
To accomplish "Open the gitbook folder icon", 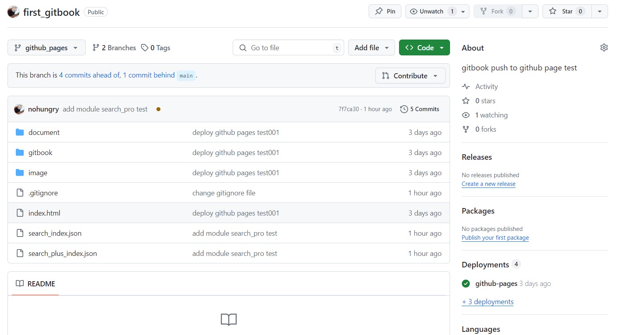I will (x=20, y=152).
